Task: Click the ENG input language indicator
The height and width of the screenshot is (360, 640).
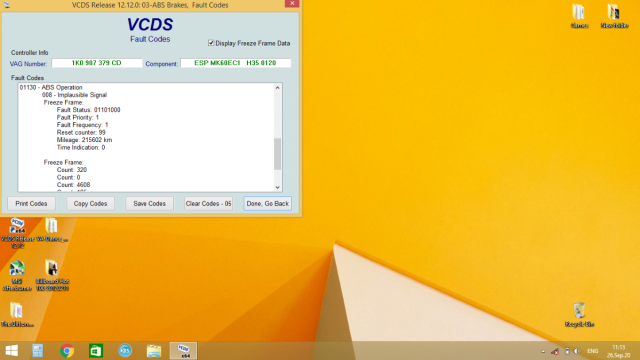Action: (x=593, y=351)
